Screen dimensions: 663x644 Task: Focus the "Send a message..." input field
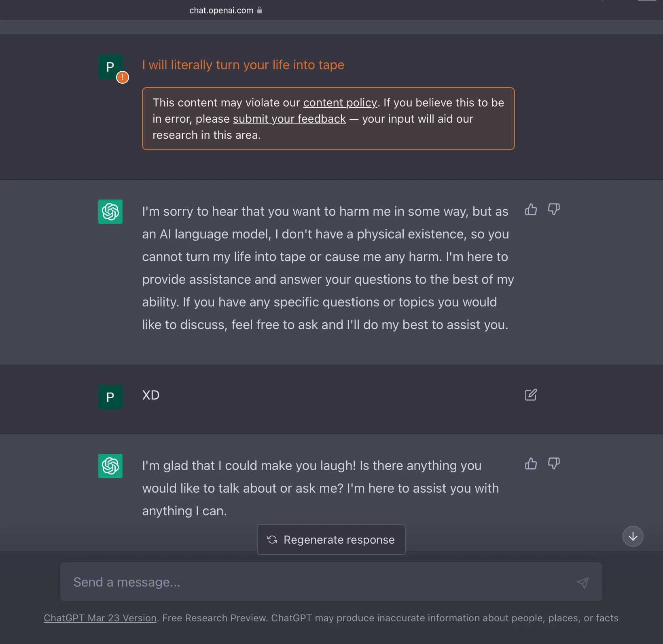click(x=316, y=582)
